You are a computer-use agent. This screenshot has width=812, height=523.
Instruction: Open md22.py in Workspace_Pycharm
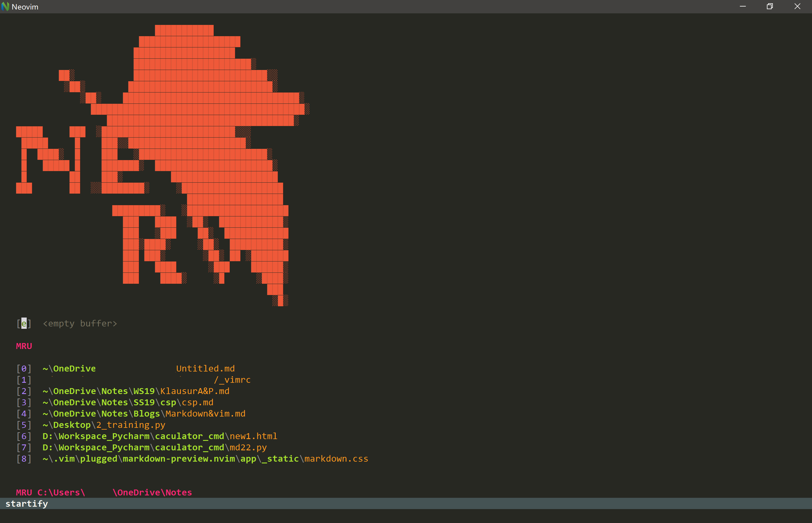[x=248, y=447]
